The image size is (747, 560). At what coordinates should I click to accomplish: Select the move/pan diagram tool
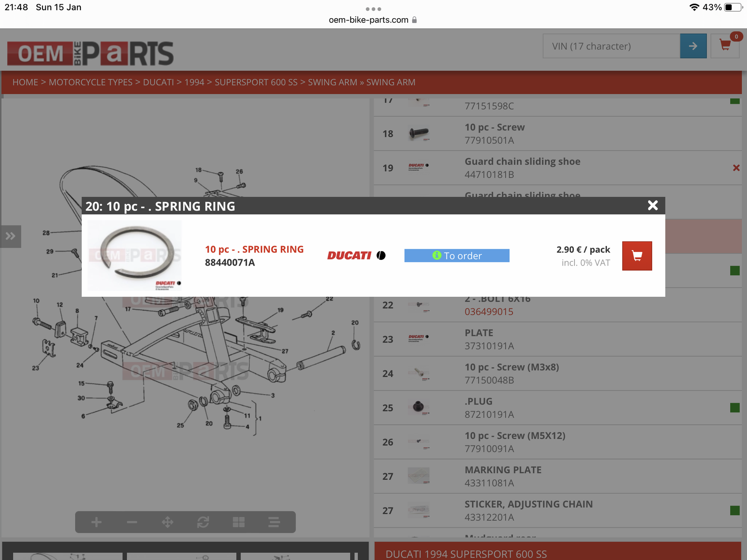pyautogui.click(x=168, y=522)
